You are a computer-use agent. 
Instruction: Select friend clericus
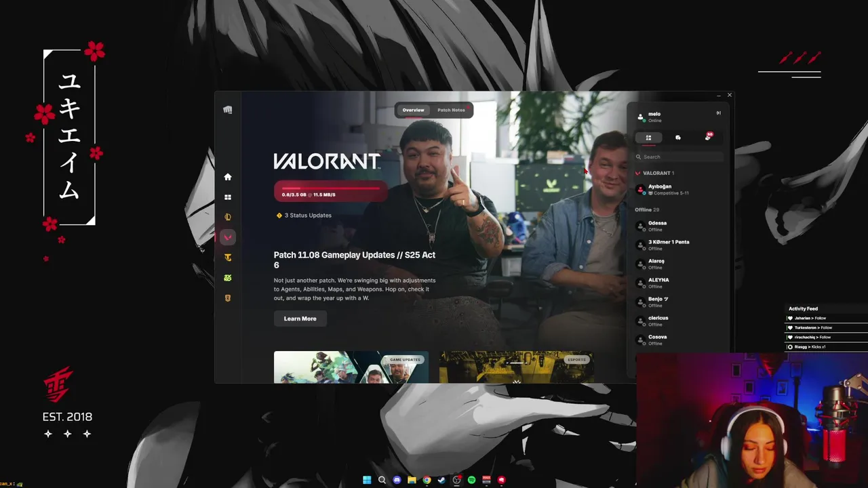tap(679, 321)
